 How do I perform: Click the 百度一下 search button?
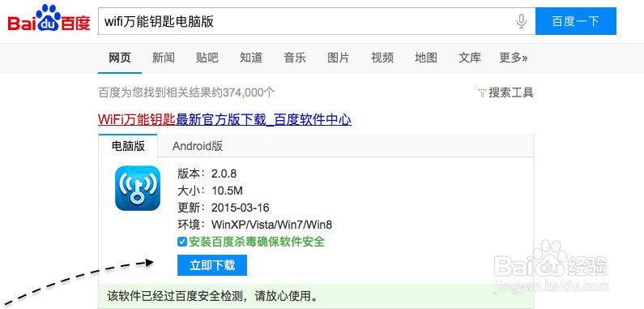pos(576,21)
